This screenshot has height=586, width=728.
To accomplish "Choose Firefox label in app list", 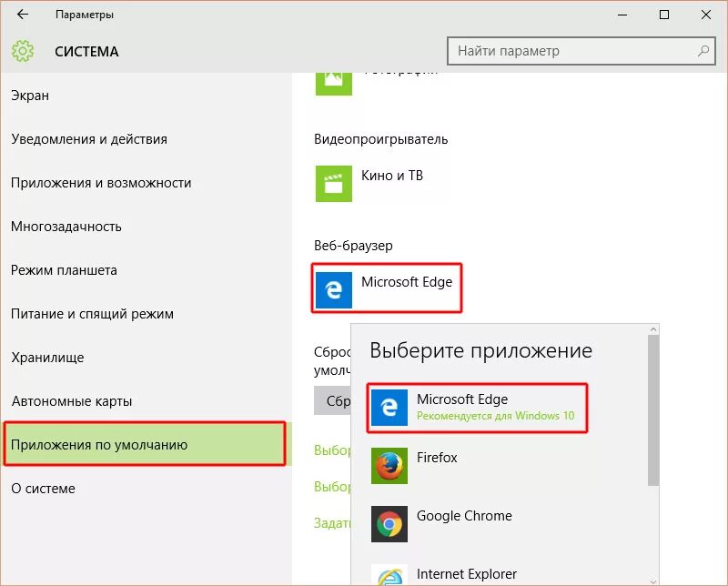I will [437, 458].
